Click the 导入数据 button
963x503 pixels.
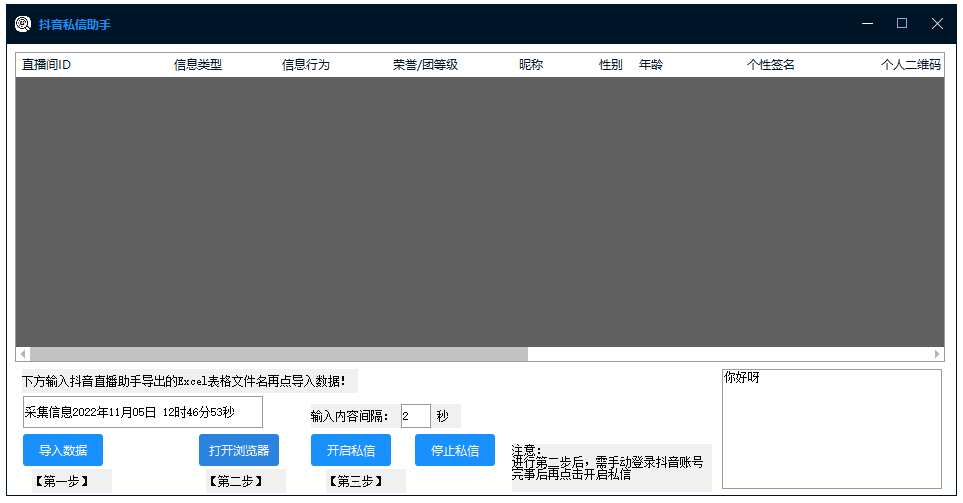[63, 450]
